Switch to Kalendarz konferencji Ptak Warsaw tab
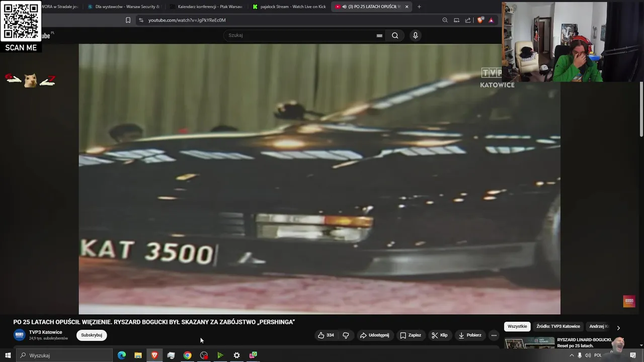Image resolution: width=644 pixels, height=362 pixels. 206,7
